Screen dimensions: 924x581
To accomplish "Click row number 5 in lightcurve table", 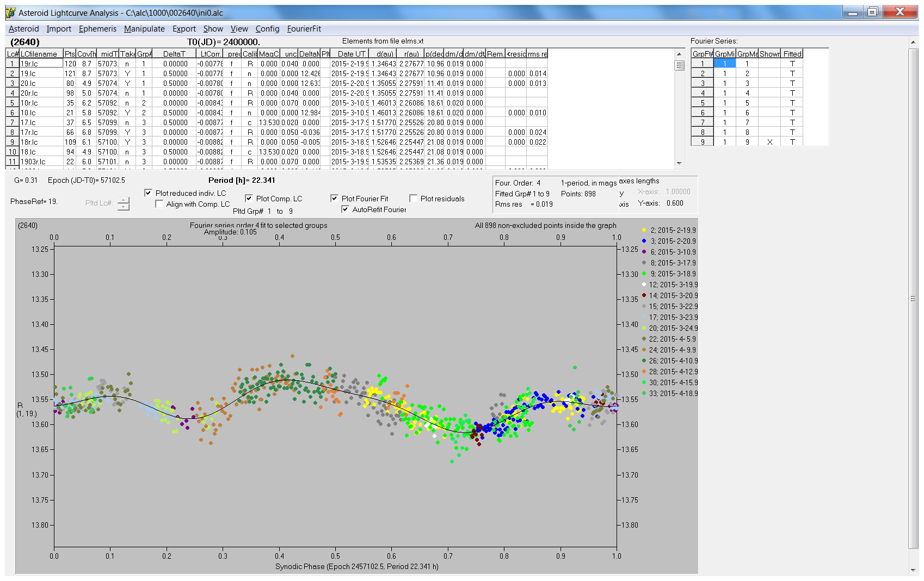I will click(x=13, y=103).
